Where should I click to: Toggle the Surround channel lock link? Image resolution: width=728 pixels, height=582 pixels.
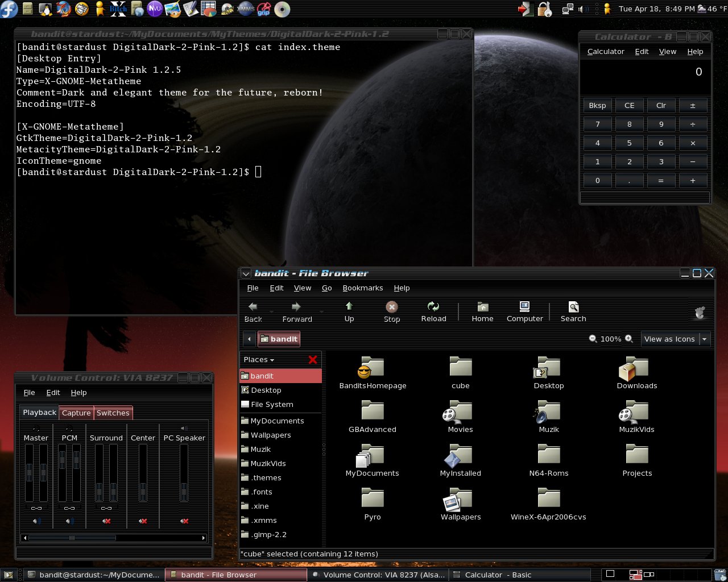click(x=106, y=508)
